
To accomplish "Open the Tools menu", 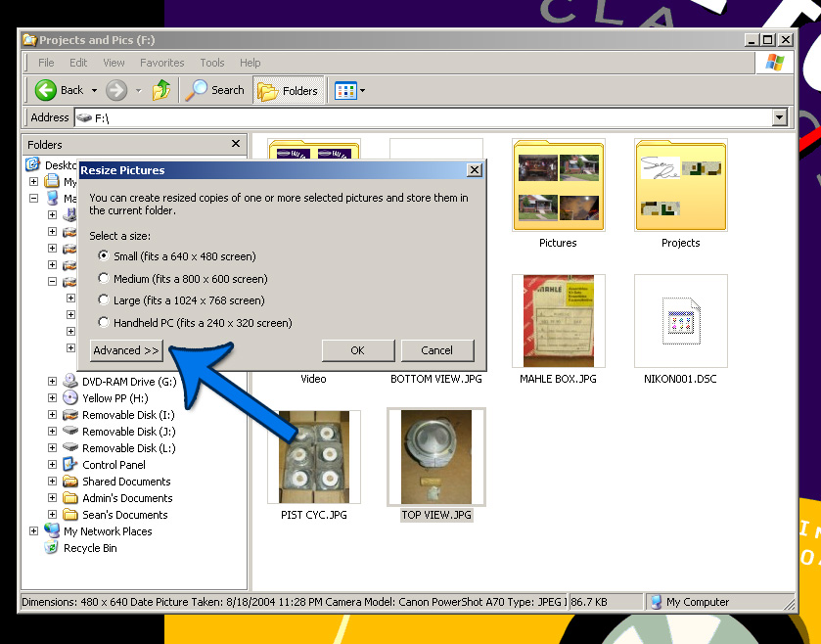I will 212,63.
